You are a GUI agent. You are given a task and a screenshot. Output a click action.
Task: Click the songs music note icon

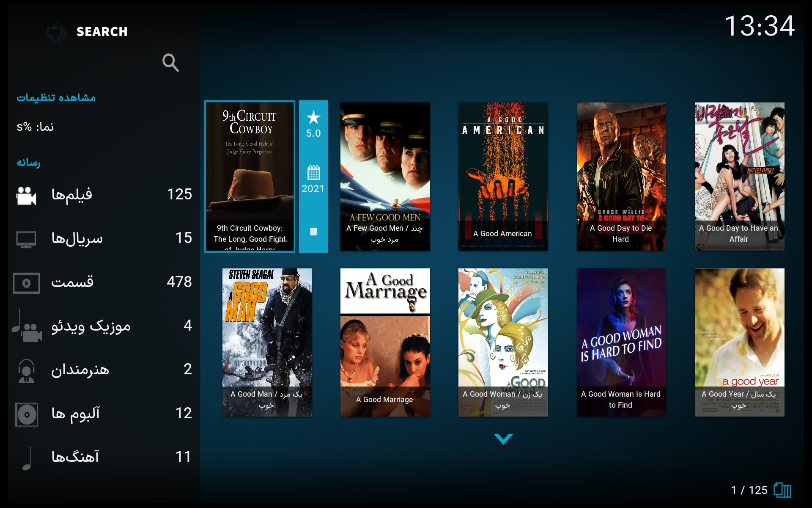click(26, 458)
